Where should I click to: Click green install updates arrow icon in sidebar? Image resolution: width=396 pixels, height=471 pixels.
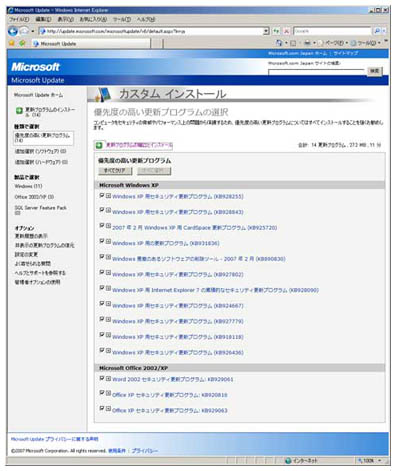pyautogui.click(x=19, y=110)
